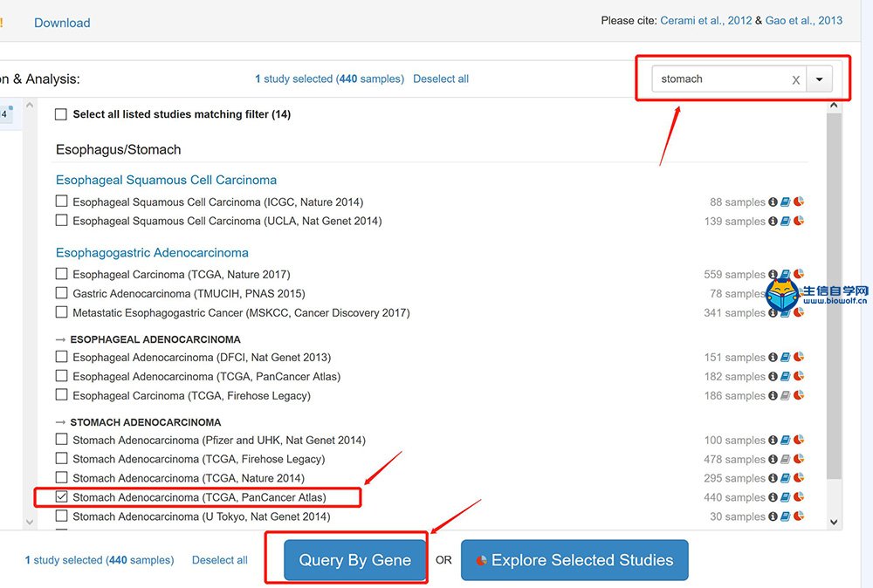This screenshot has width=873, height=588.
Task: Click Explore Selected Studies button
Action: point(574,559)
